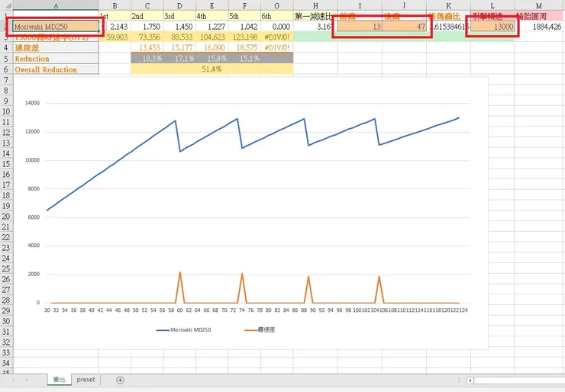Viewport: 565px width, 392px height.
Task: Add a new sheet with the plus button
Action: tap(121, 380)
